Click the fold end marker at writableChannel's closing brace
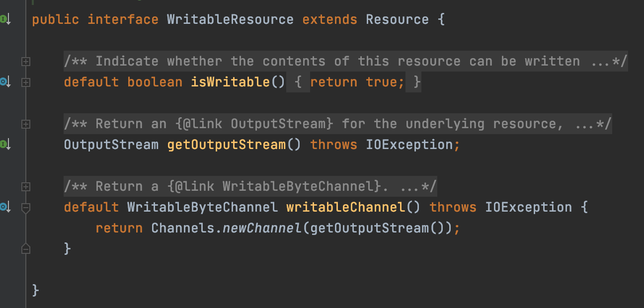The width and height of the screenshot is (644, 308). point(26,248)
